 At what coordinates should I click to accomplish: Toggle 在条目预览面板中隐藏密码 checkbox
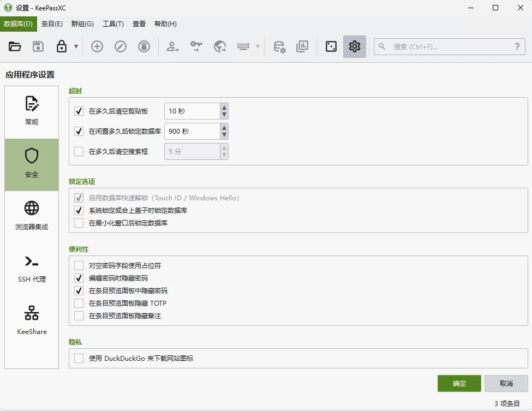tap(79, 291)
